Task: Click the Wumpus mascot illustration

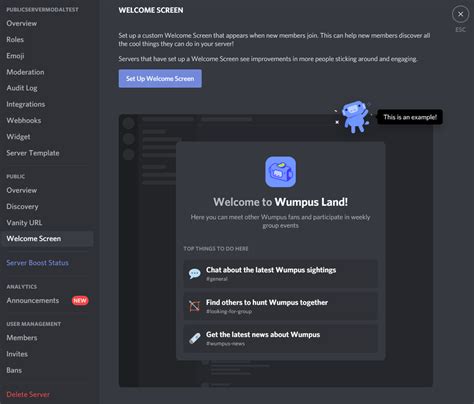Action: pos(355,117)
